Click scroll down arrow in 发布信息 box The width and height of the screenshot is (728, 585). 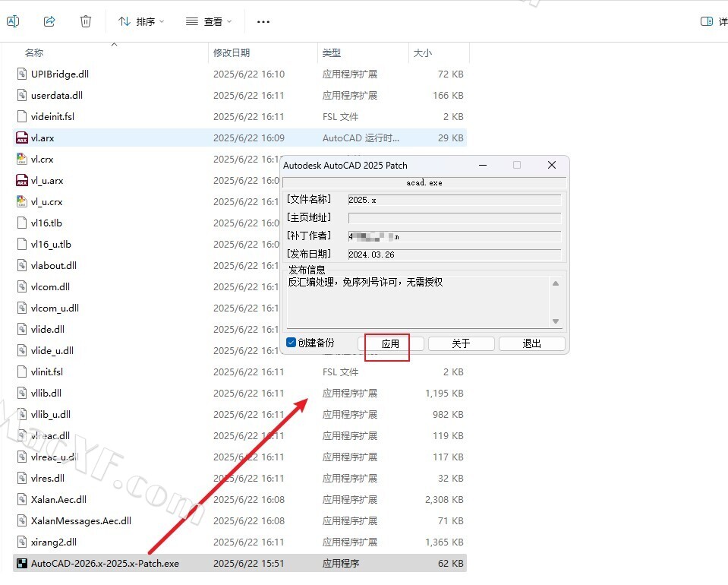click(x=555, y=321)
